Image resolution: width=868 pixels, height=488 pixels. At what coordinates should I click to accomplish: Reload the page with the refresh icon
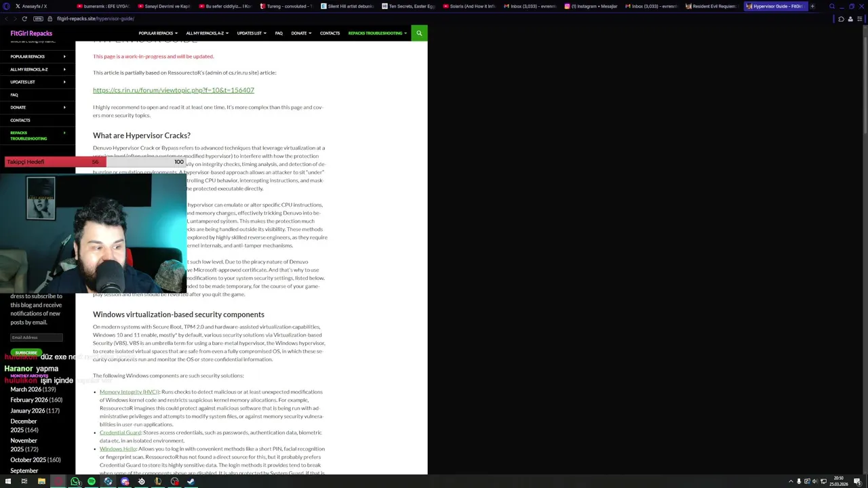pyautogui.click(x=24, y=18)
